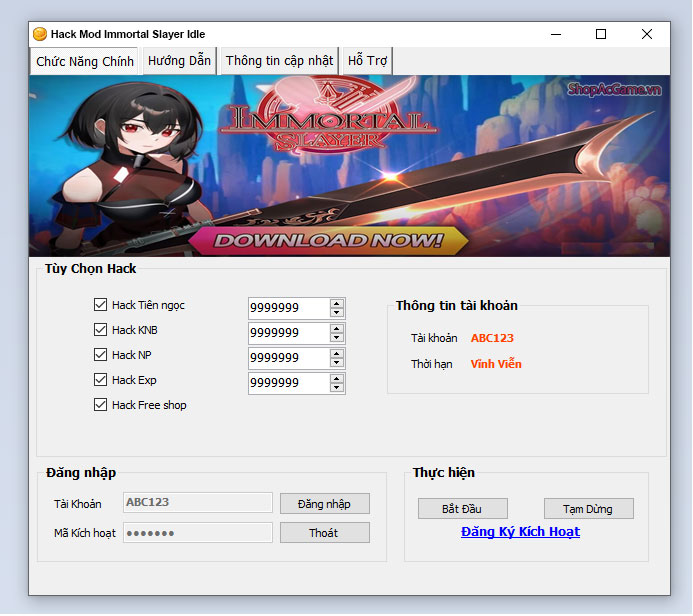Decrease the Hack Exp value with down arrow

click(x=337, y=388)
